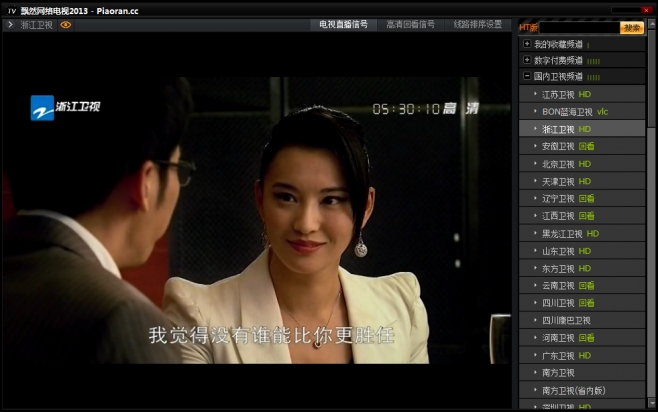Expand the 数字付费频道 group plus box

(527, 60)
